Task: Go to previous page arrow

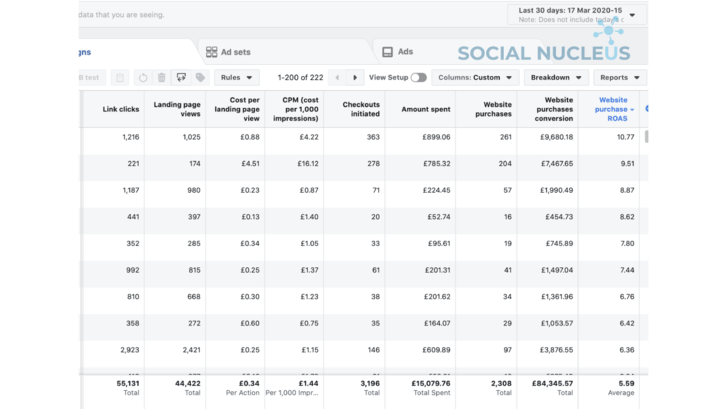Action: [336, 78]
